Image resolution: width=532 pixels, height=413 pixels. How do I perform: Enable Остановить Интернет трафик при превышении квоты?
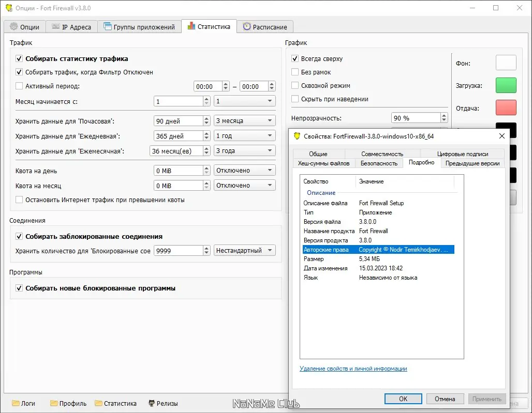click(x=19, y=200)
